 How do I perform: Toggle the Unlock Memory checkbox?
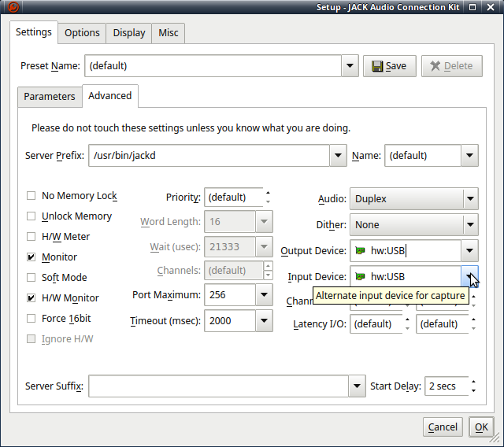coord(31,216)
